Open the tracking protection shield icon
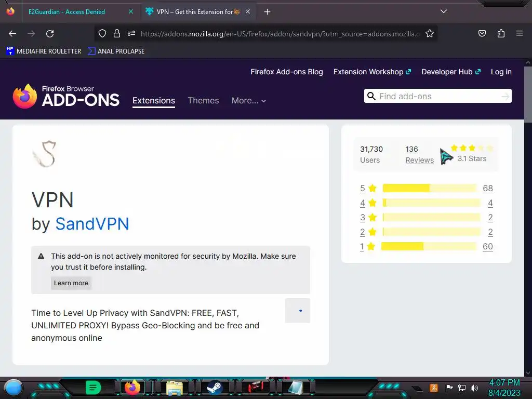 tap(102, 33)
